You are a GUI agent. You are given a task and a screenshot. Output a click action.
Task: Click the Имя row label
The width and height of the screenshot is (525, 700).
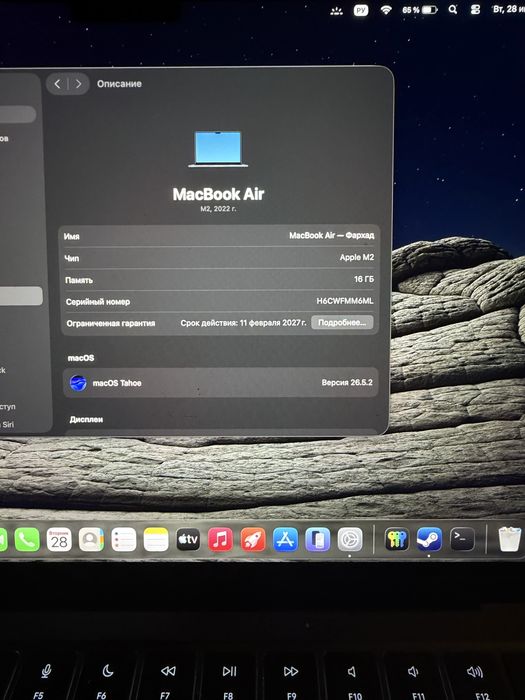pos(71,237)
